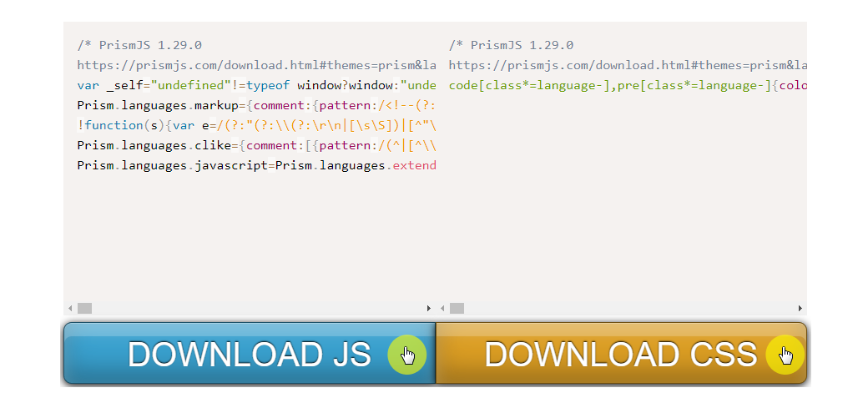
Task: Click the "!function(s){var e=" code line
Action: pos(257,126)
